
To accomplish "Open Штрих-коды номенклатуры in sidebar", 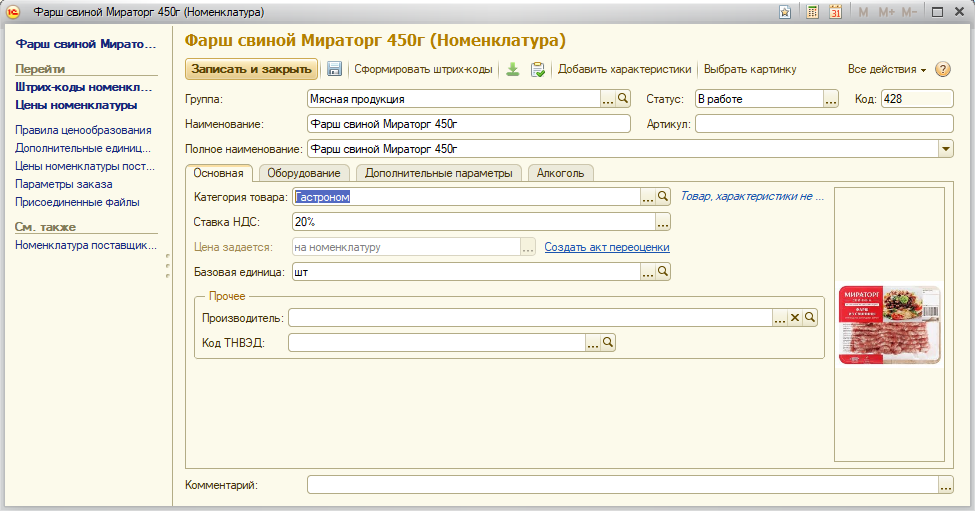I will (x=84, y=87).
